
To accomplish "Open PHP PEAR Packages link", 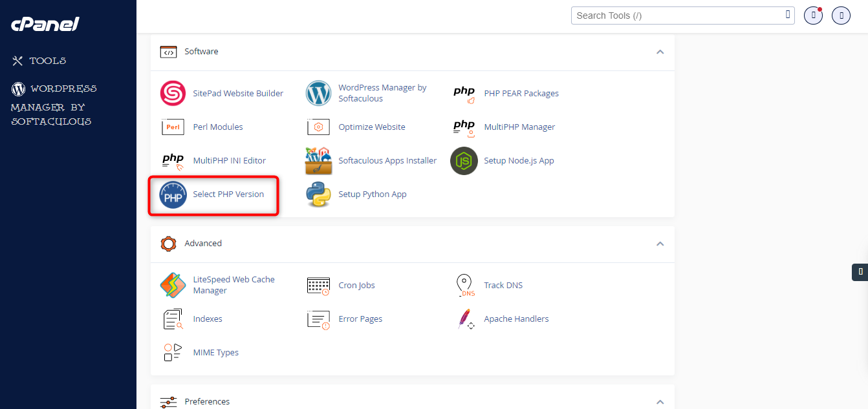I will pos(521,94).
